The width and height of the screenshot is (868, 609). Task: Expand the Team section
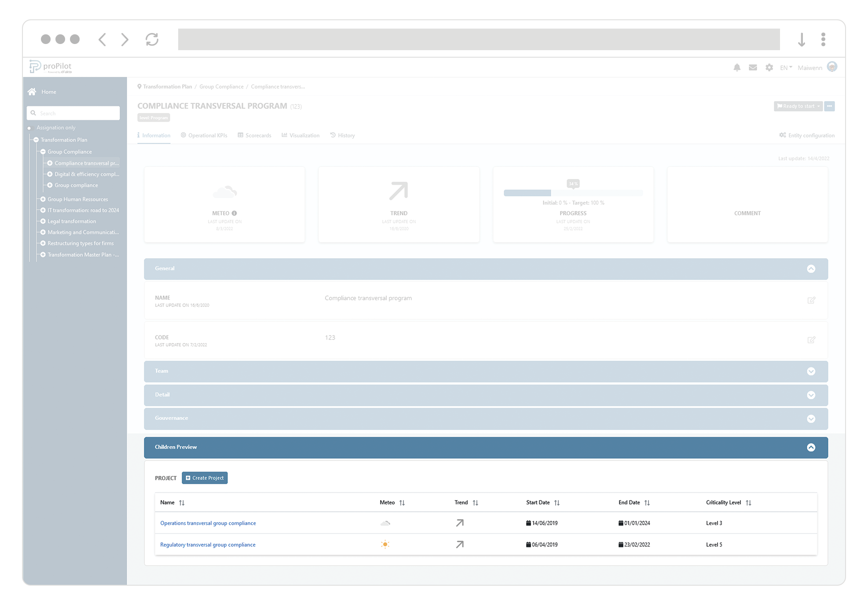811,371
